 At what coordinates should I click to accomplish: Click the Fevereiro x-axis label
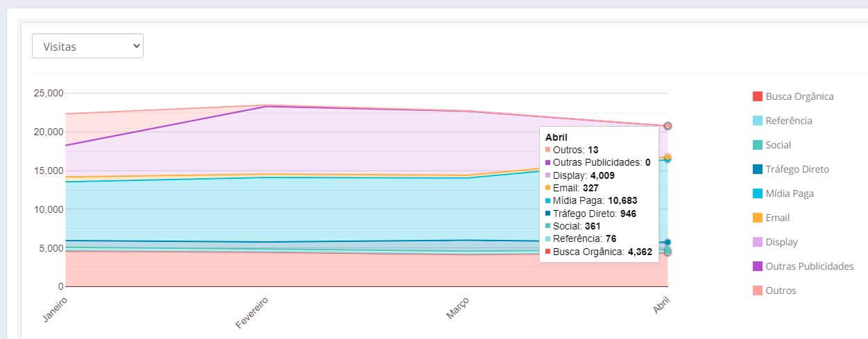click(253, 313)
